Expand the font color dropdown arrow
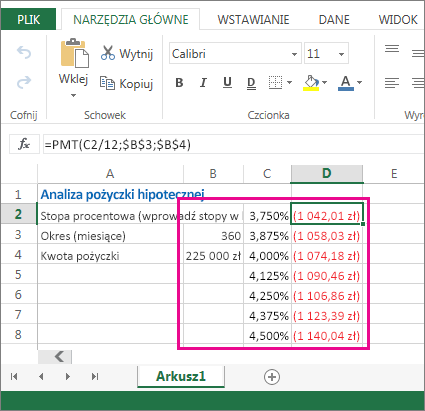The height and width of the screenshot is (411, 425). [x=359, y=82]
